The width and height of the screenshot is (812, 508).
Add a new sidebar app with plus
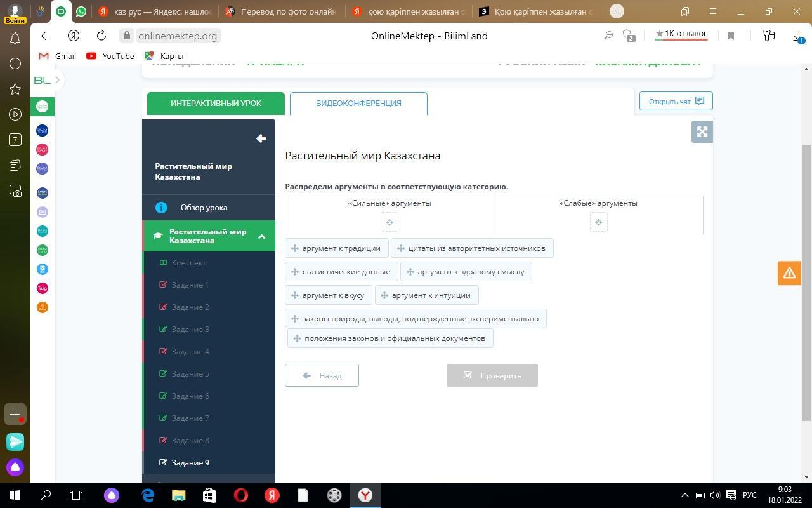pos(15,414)
